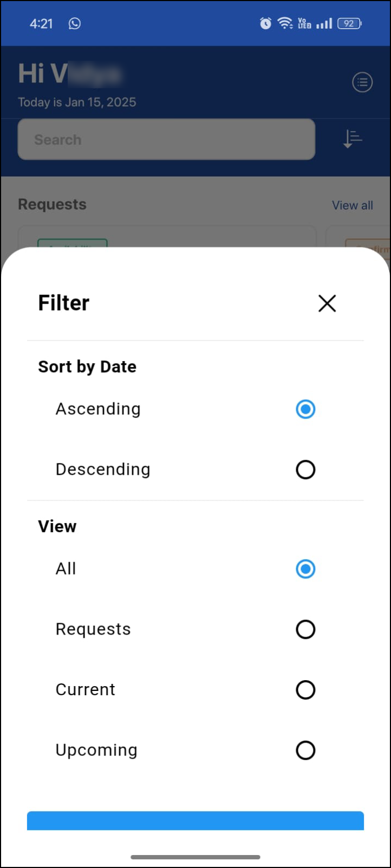Screen dimensions: 391x868
Task: Choose the Requests view radio button
Action: (305, 629)
